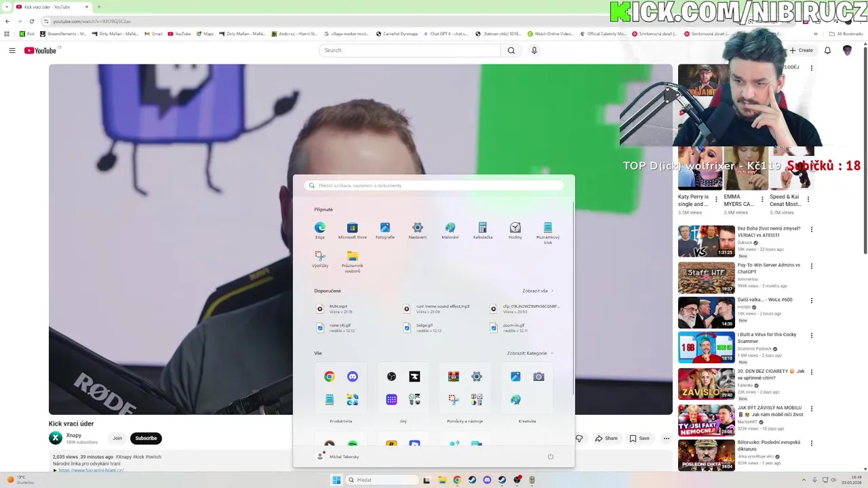Open run! meme sound effect.mp3 file
The width and height of the screenshot is (868, 488).
[x=438, y=309]
